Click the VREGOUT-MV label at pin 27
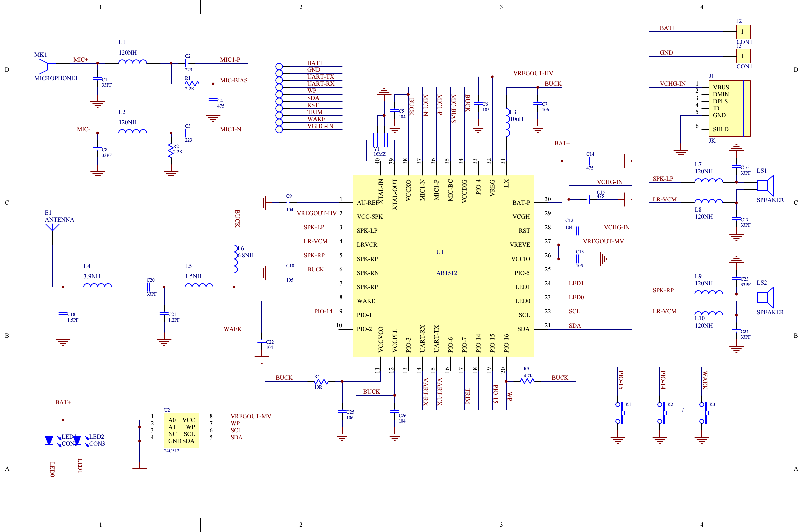 click(x=603, y=241)
